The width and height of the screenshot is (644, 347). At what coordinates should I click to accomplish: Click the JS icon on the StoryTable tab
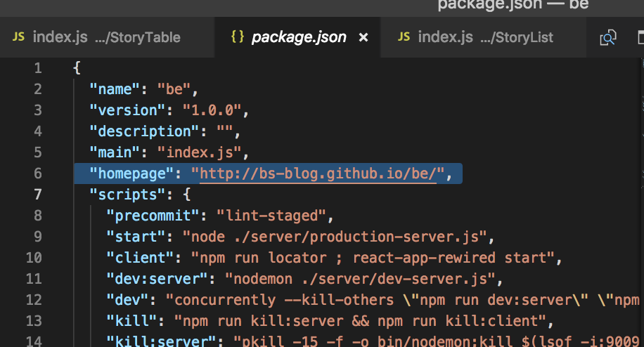click(18, 37)
